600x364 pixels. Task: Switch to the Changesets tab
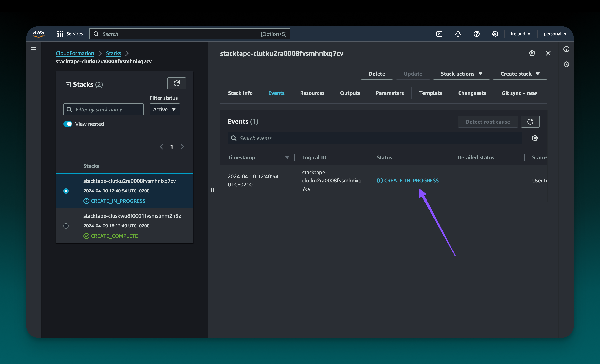pyautogui.click(x=472, y=93)
